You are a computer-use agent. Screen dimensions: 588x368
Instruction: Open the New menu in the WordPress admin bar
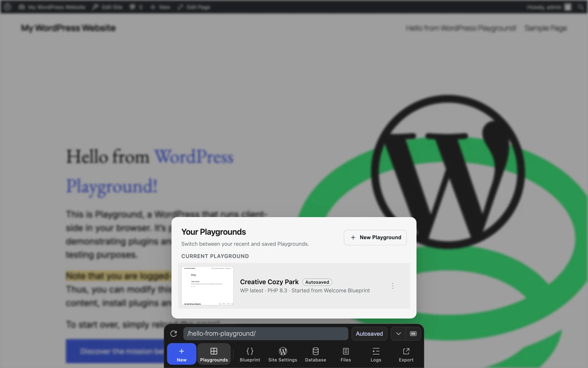[x=160, y=7]
